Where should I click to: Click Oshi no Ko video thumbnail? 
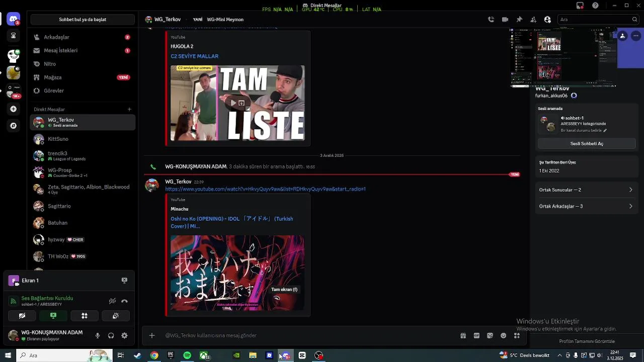click(x=237, y=273)
